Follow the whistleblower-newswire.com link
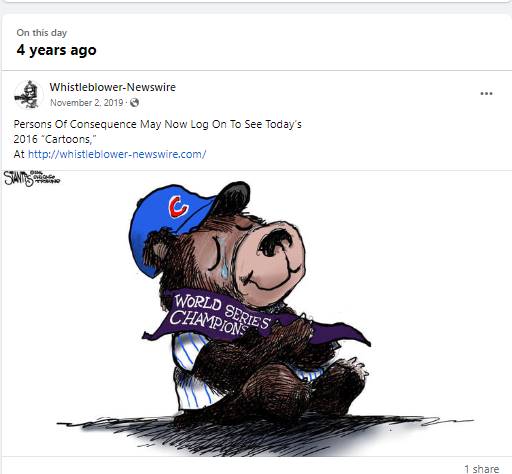512x474 pixels. [117, 154]
